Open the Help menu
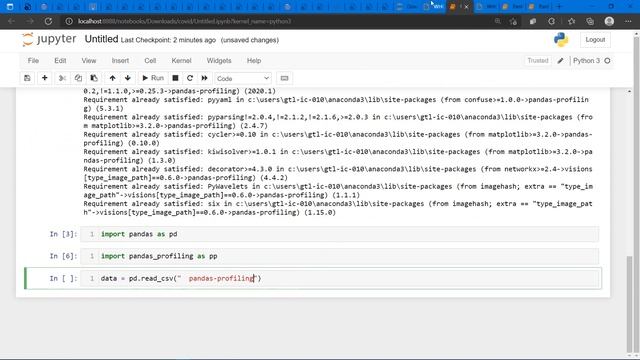640x360 pixels. 253,60
